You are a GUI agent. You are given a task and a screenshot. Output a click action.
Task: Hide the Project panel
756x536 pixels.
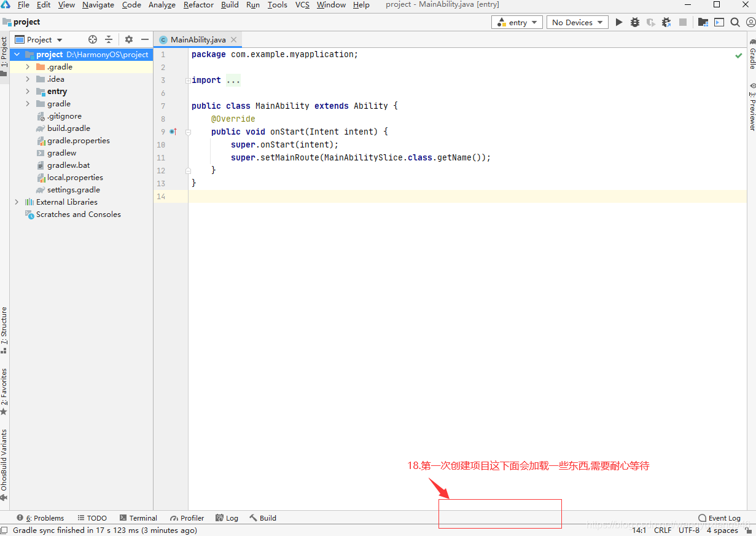click(145, 39)
